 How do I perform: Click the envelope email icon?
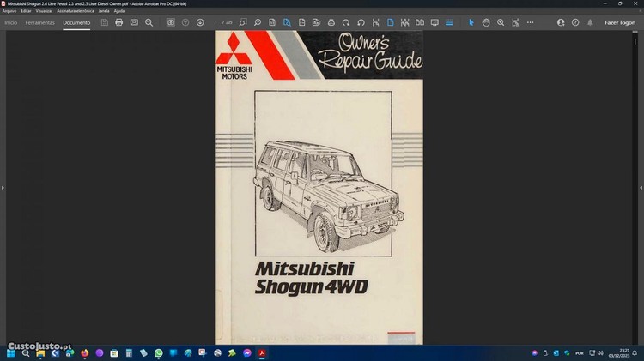pyautogui.click(x=134, y=22)
